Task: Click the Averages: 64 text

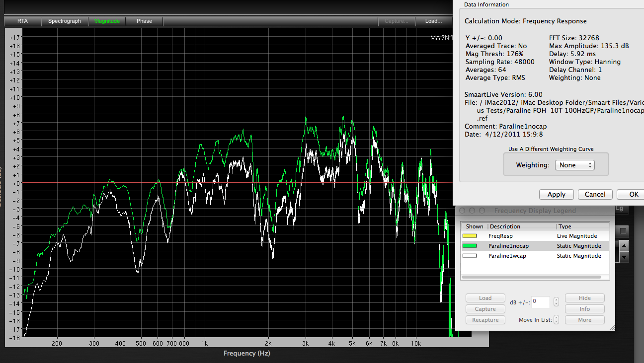Action: 485,70
